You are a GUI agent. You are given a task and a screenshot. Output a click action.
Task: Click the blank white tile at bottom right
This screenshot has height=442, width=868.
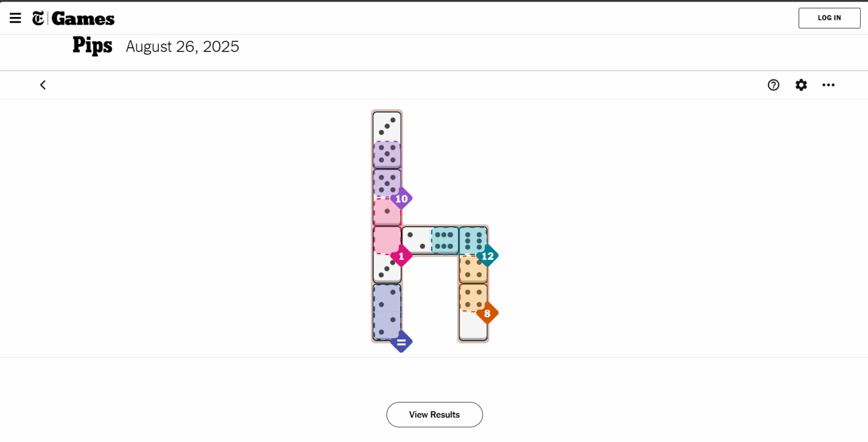coord(473,326)
